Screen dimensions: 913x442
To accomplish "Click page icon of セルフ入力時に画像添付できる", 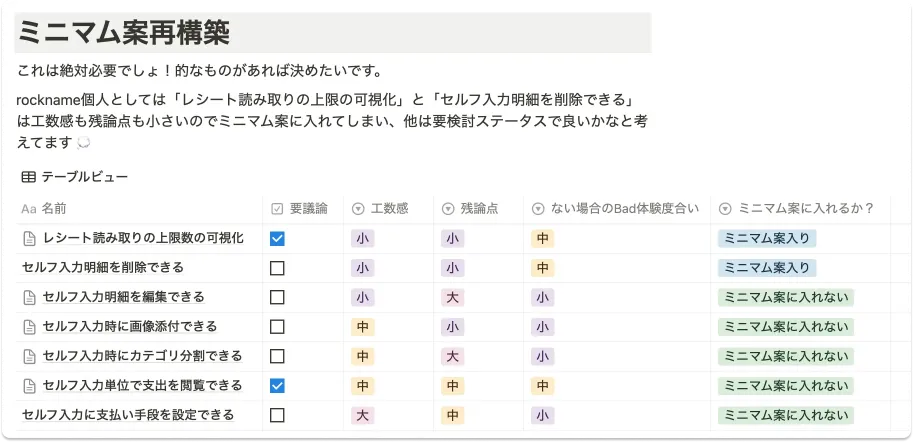I will [29, 327].
